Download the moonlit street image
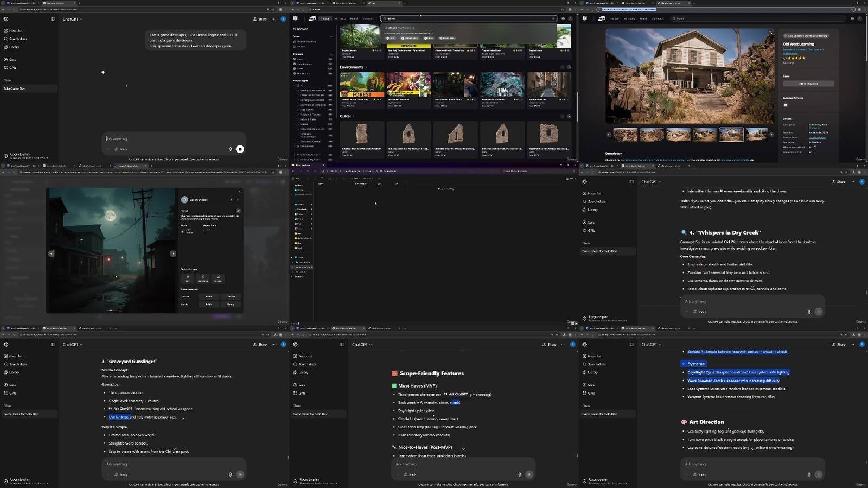868x488 pixels. [x=231, y=200]
